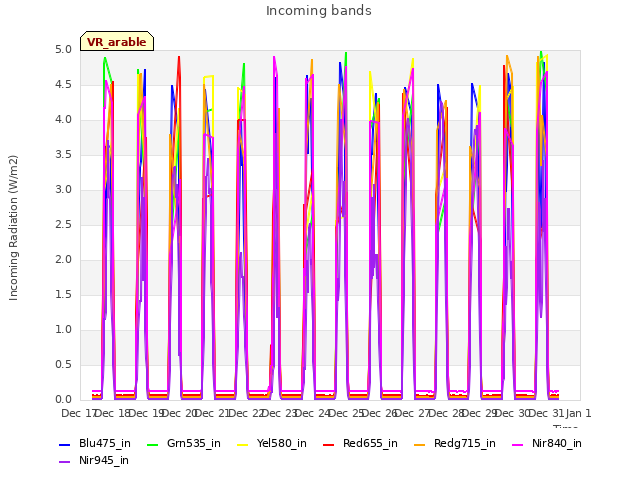Screen dimensions: 640x480
Task: Click the Blu475_in legend label
Action: point(105,443)
